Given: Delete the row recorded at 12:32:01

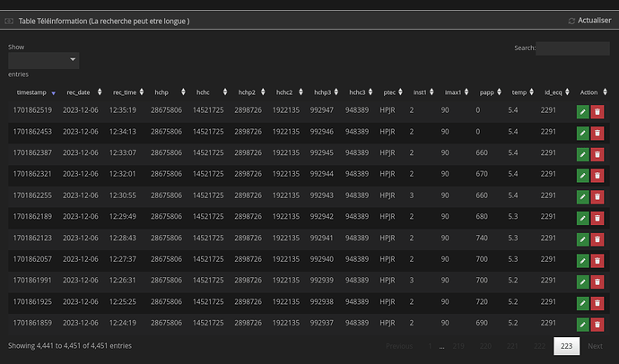Looking at the screenshot, I should coord(597,176).
